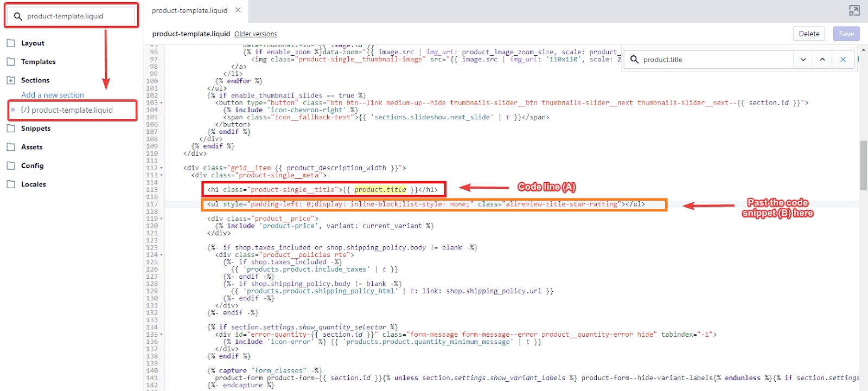The width and height of the screenshot is (868, 391).
Task: Click the Delete button
Action: click(809, 34)
